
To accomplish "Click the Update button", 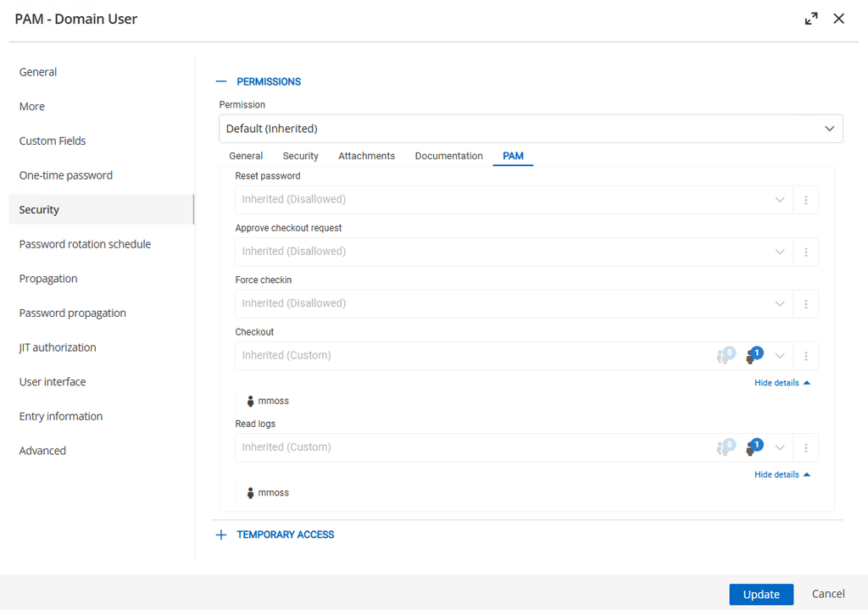I will (760, 594).
